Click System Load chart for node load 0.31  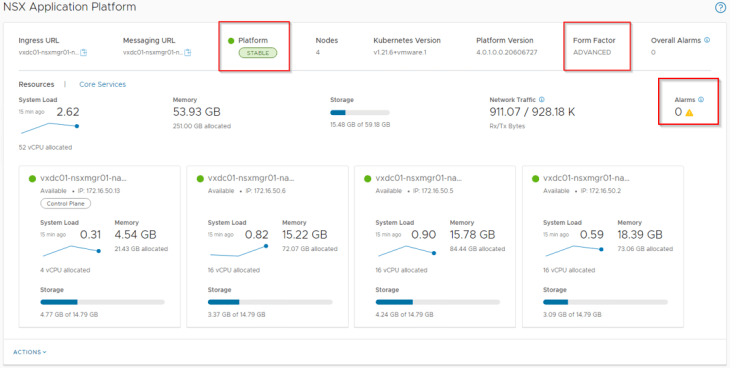click(x=71, y=251)
